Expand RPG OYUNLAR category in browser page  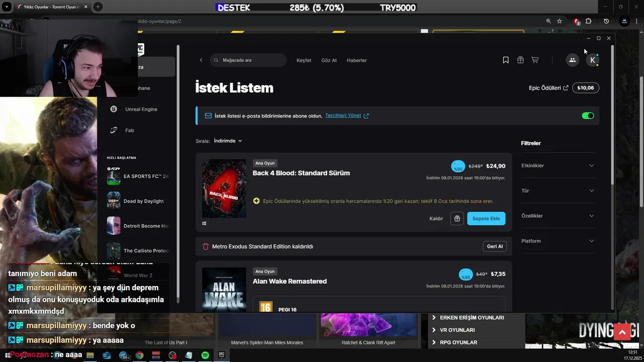click(x=454, y=342)
